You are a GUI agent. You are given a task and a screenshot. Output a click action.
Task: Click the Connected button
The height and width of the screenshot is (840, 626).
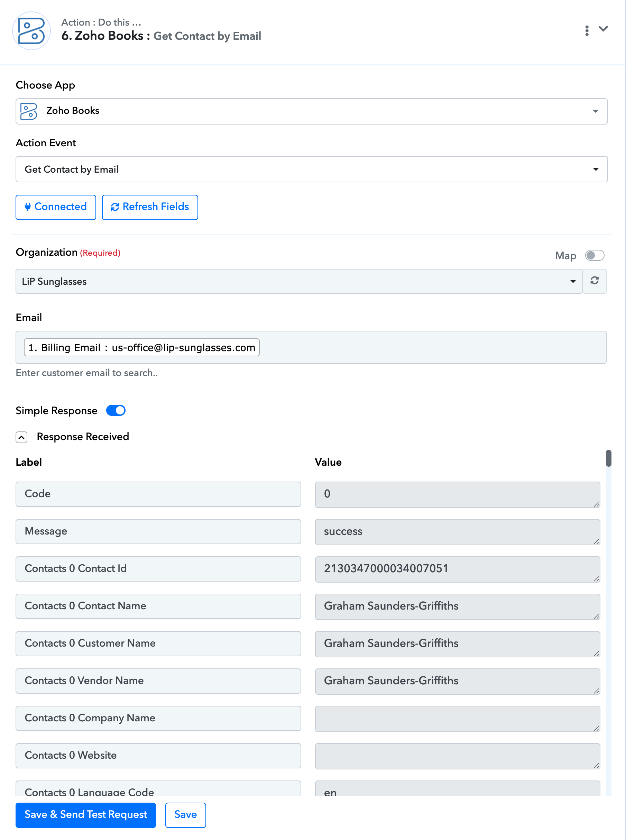pyautogui.click(x=56, y=207)
